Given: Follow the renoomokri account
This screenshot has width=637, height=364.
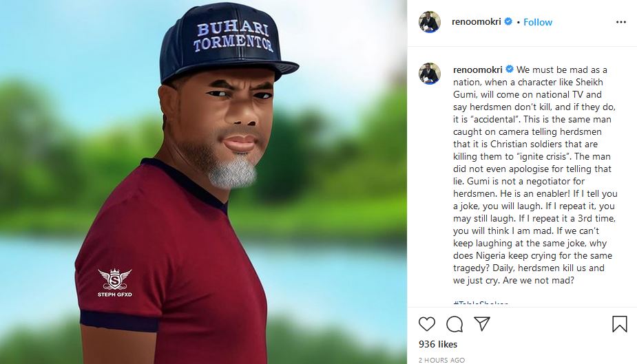Looking at the screenshot, I should pyautogui.click(x=538, y=22).
